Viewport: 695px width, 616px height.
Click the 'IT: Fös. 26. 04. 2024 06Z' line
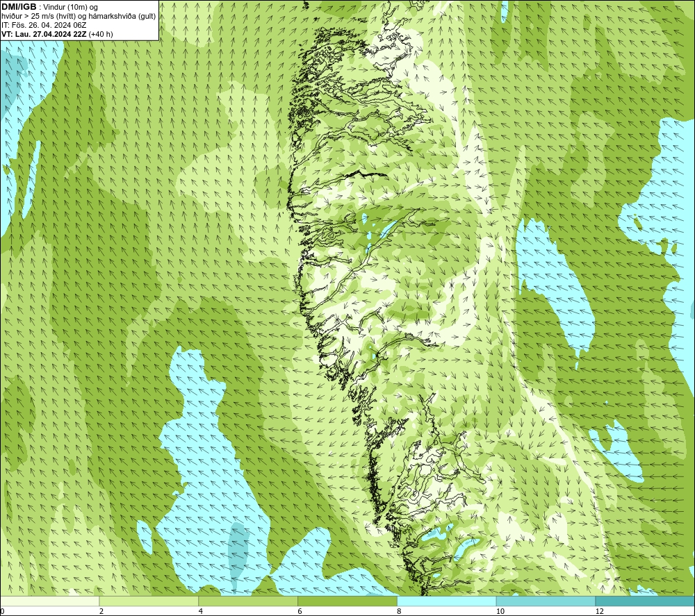tap(44, 25)
